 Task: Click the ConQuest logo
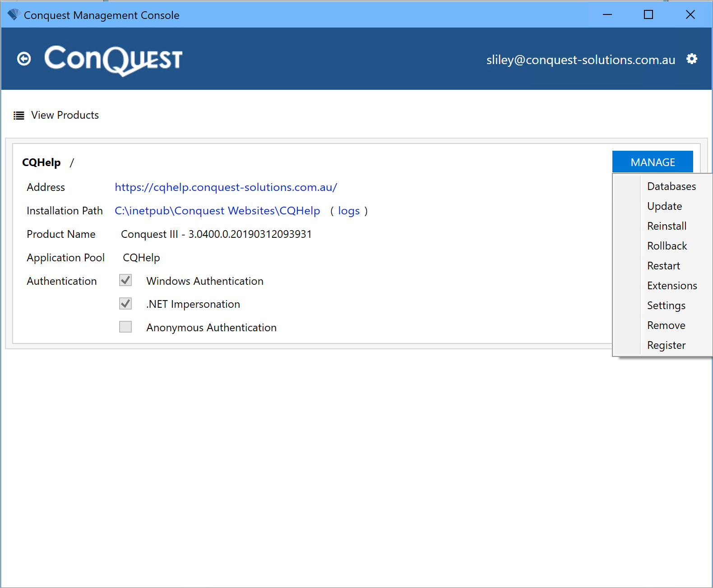click(113, 60)
